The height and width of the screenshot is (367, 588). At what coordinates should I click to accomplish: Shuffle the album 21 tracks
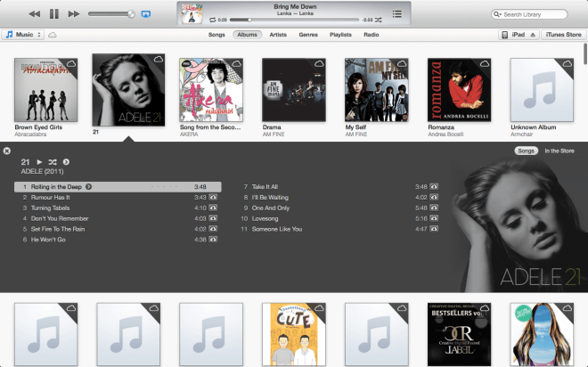click(x=53, y=161)
